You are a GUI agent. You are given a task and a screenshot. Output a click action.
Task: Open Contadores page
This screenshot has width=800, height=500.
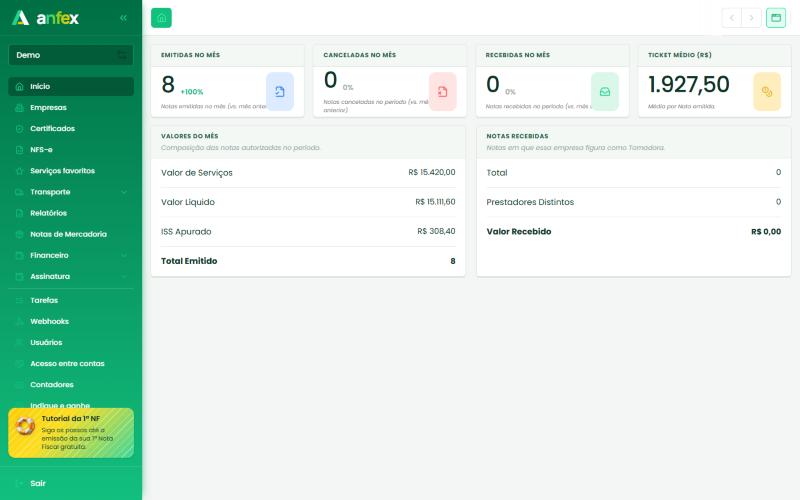pyautogui.click(x=71, y=385)
